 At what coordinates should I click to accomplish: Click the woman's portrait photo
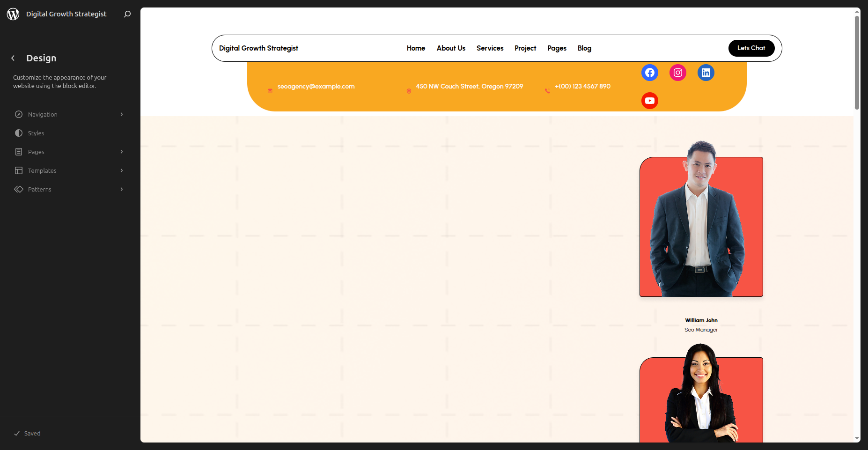pos(701,393)
